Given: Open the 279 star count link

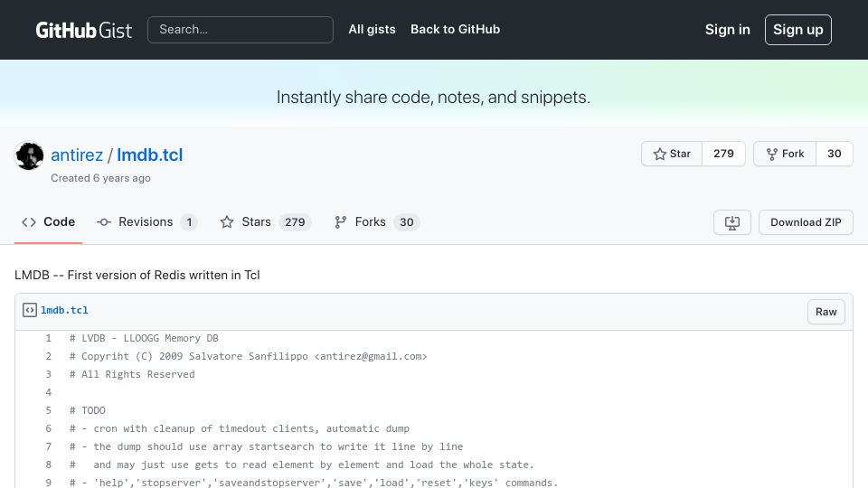Looking at the screenshot, I should point(723,154).
